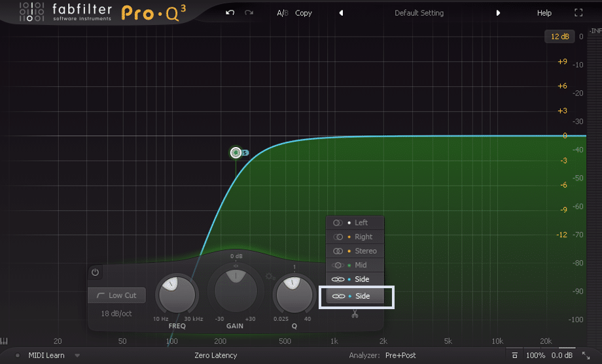Image resolution: width=602 pixels, height=364 pixels.
Task: Open the Low Cut filter shape dropdown
Action: (117, 295)
